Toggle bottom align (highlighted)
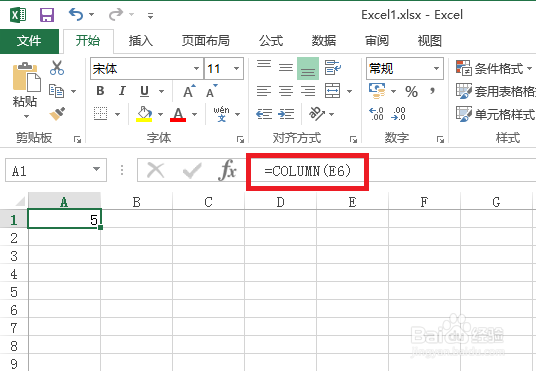 308,68
